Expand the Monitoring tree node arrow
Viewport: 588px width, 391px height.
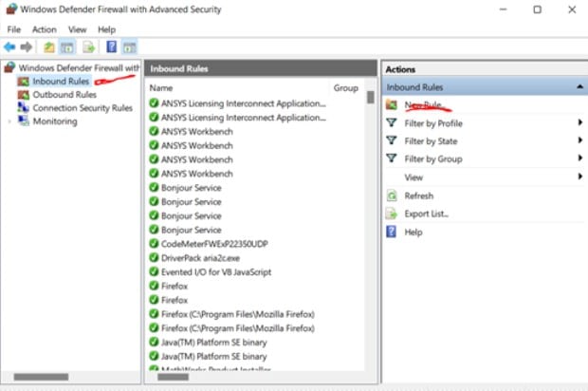point(9,121)
